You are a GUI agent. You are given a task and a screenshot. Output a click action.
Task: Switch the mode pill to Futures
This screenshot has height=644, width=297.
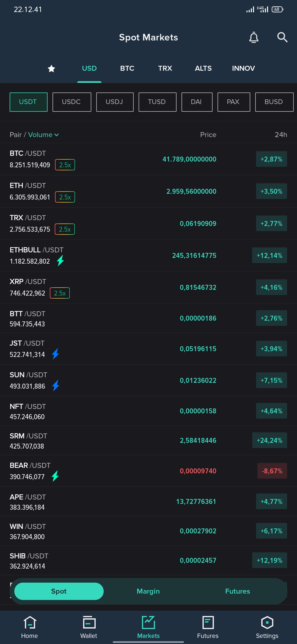click(x=238, y=591)
